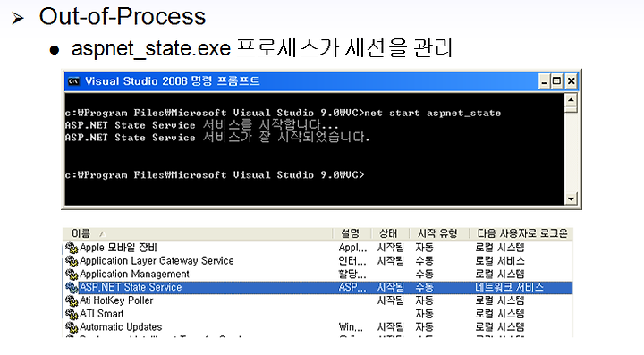Viewport: 644px width, 355px height.
Task: Click 자동 startup type of ATI Smart
Action: pos(424,314)
